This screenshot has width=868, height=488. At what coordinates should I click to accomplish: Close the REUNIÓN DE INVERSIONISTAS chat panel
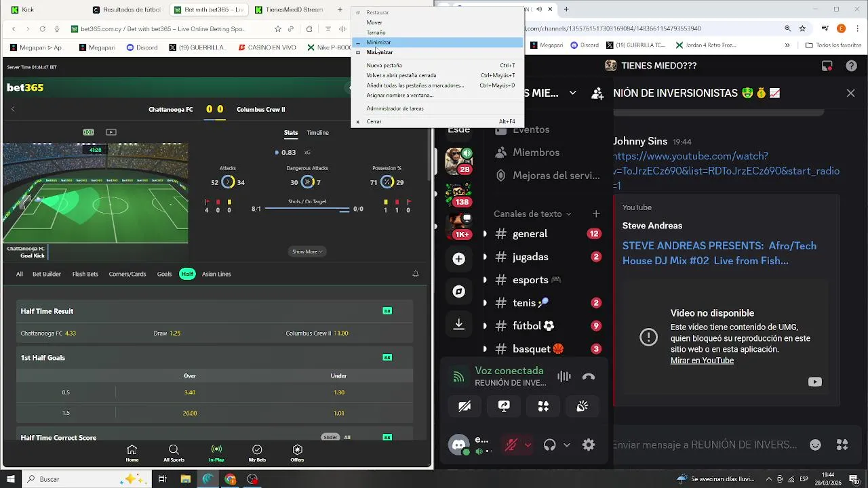[851, 94]
